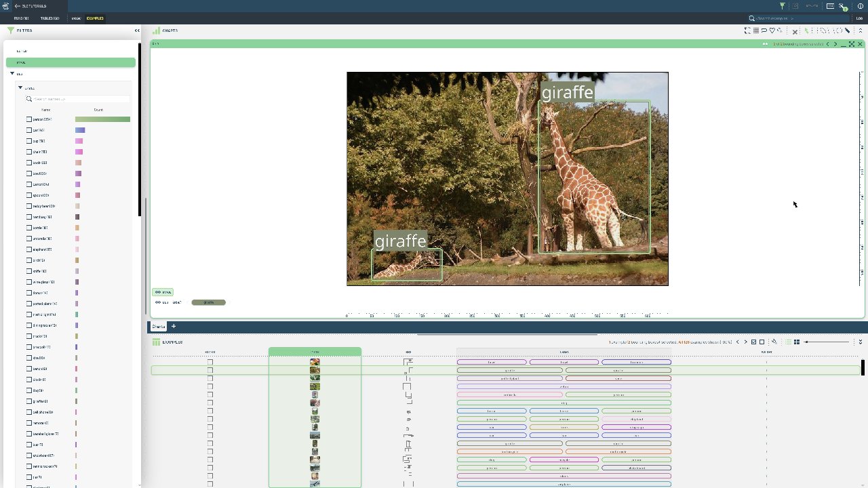Collapse the label tree triangle in filters

pos(20,87)
